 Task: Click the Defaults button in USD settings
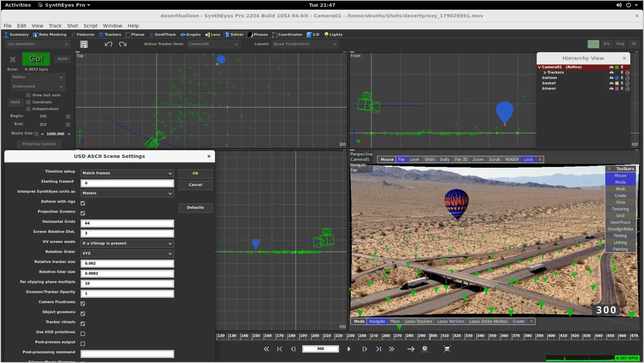(195, 208)
